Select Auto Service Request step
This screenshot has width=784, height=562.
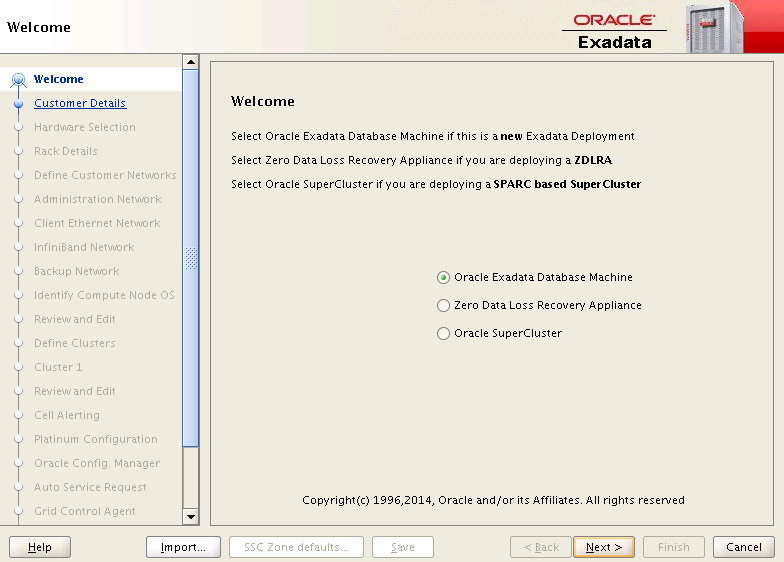90,487
